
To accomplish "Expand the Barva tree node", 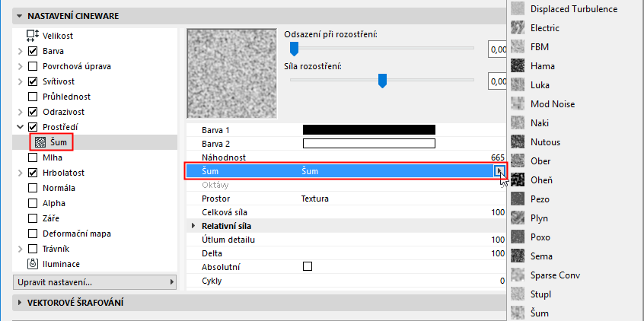I will (x=20, y=51).
